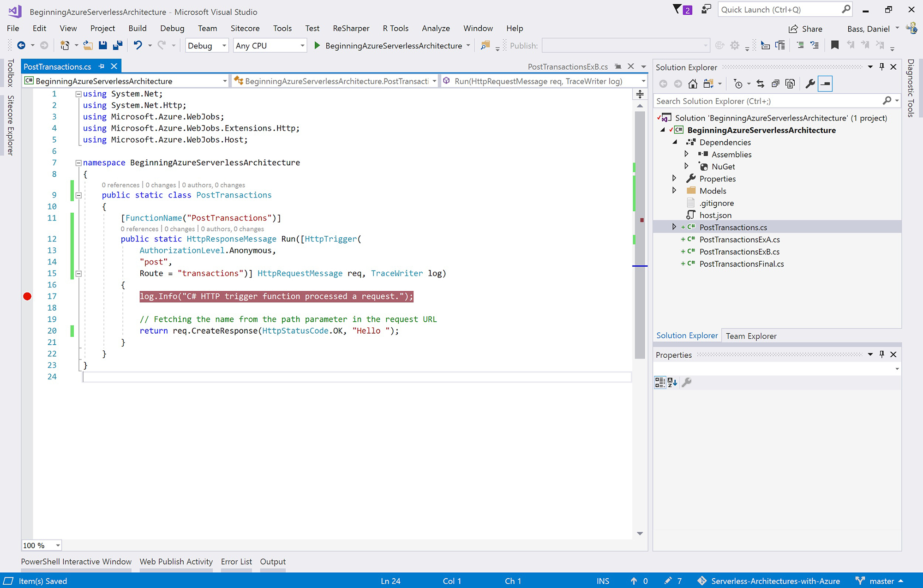Click Serverless-Architectures-with-Azure repository in status bar
This screenshot has width=923, height=588.
769,581
